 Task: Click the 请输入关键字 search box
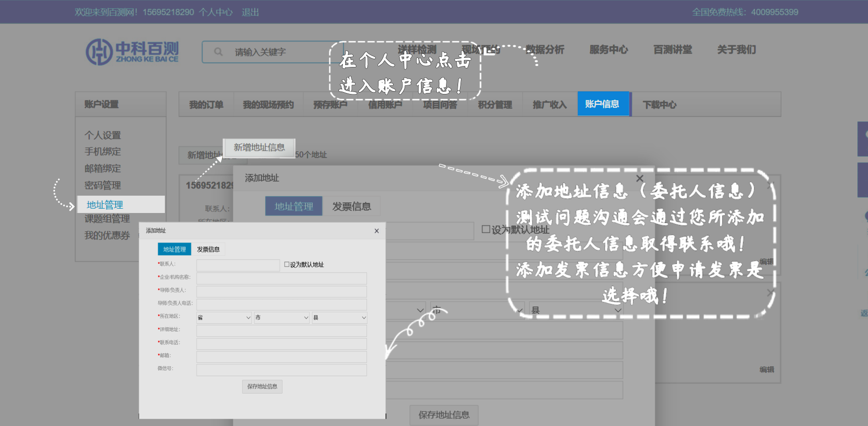tap(280, 52)
